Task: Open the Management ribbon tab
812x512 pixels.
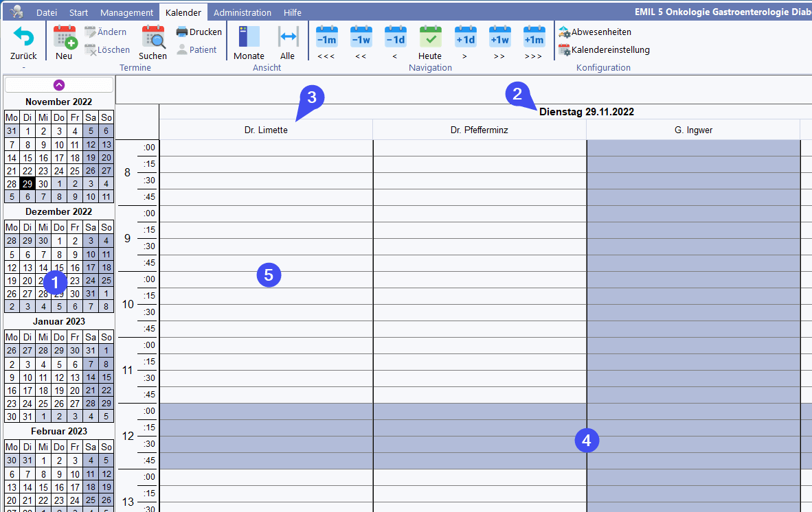Action: click(126, 12)
